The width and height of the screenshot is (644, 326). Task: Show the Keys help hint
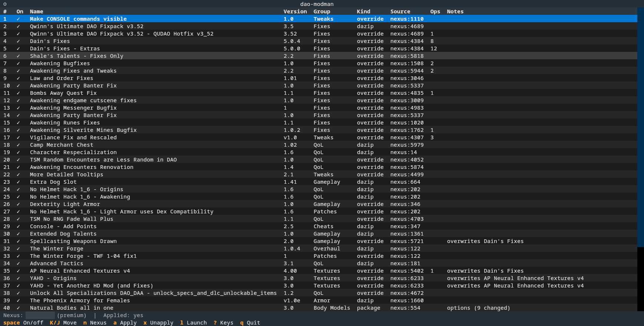(x=224, y=323)
